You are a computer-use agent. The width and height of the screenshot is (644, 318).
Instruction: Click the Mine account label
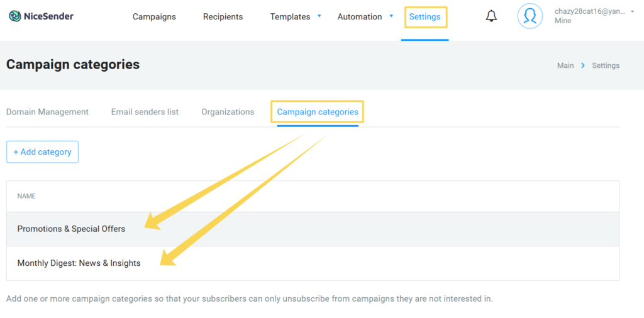pos(563,21)
